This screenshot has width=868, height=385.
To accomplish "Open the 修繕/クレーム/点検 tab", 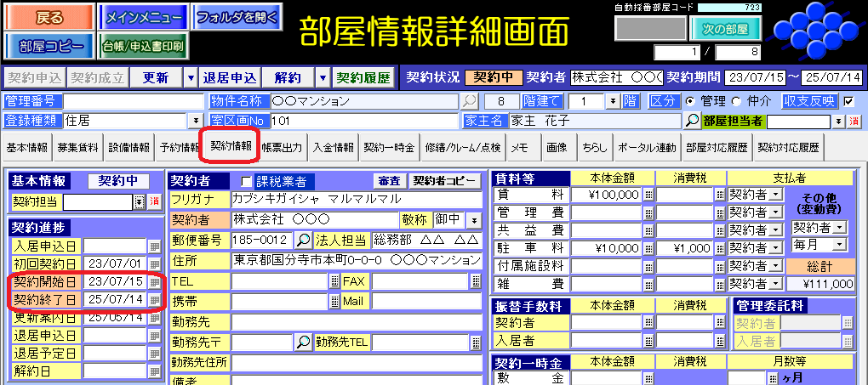I will pyautogui.click(x=461, y=147).
